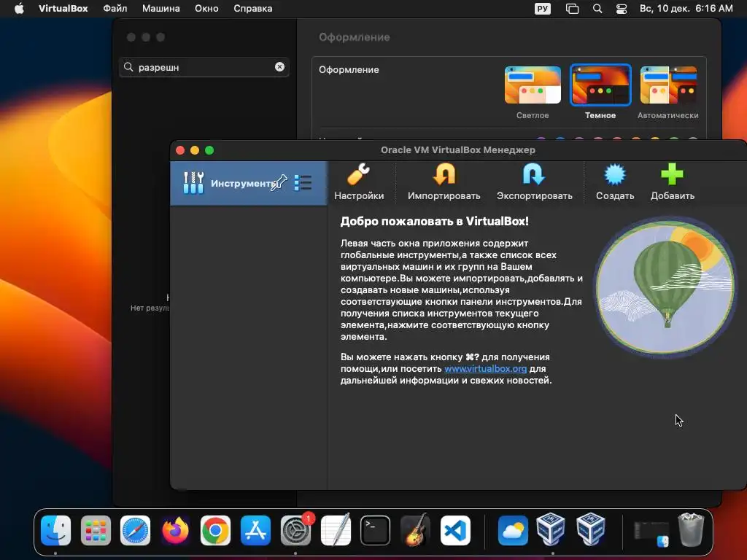The width and height of the screenshot is (747, 560).
Task: Click the Oracle VM VirtualBox Менеджер title bar
Action: [x=458, y=150]
